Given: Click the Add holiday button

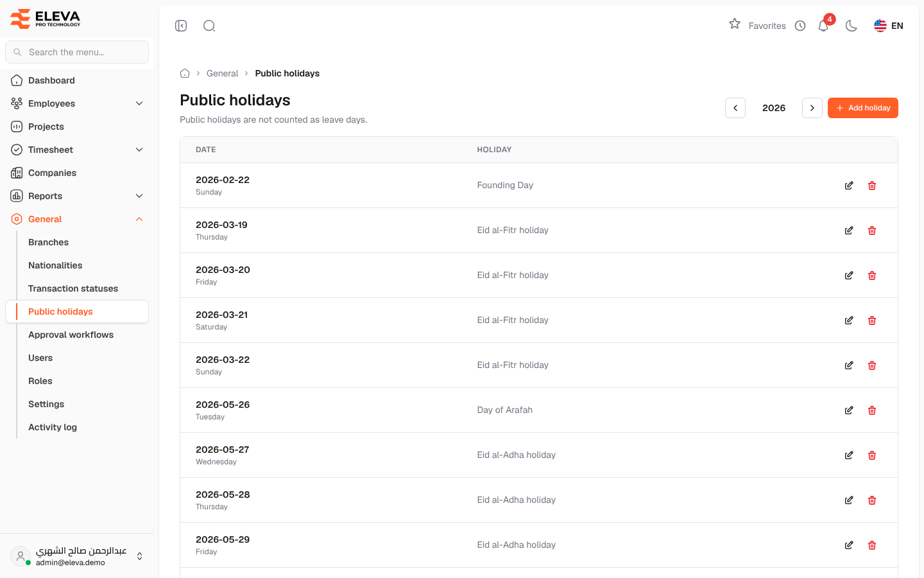Looking at the screenshot, I should (x=863, y=108).
